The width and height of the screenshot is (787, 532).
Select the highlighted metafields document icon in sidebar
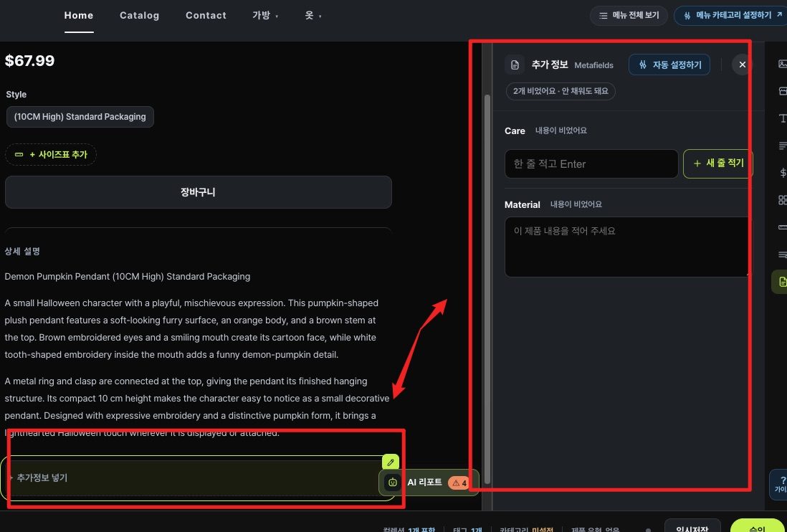(780, 282)
